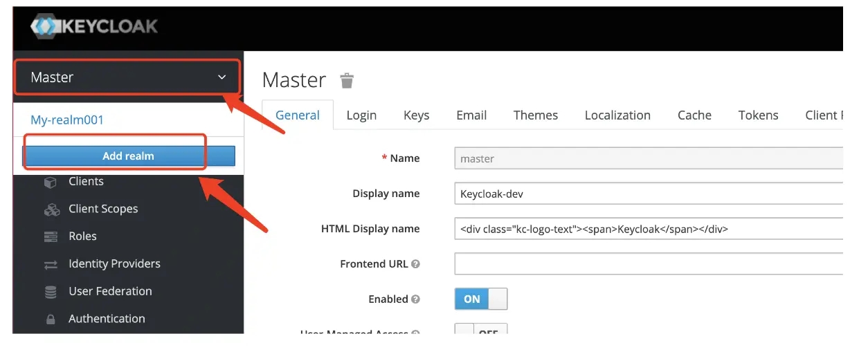Image resolution: width=868 pixels, height=354 pixels.
Task: Click the Name field containing master
Action: pyautogui.click(x=649, y=158)
